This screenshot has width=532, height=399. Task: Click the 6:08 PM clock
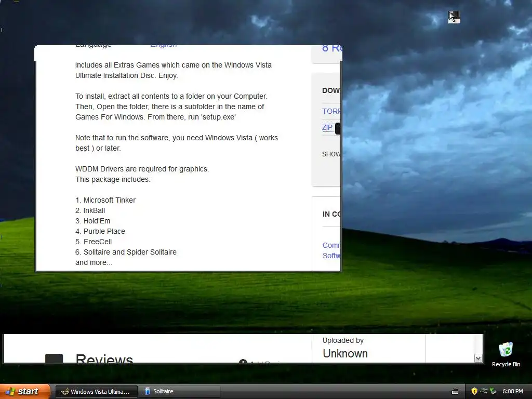coord(512,391)
